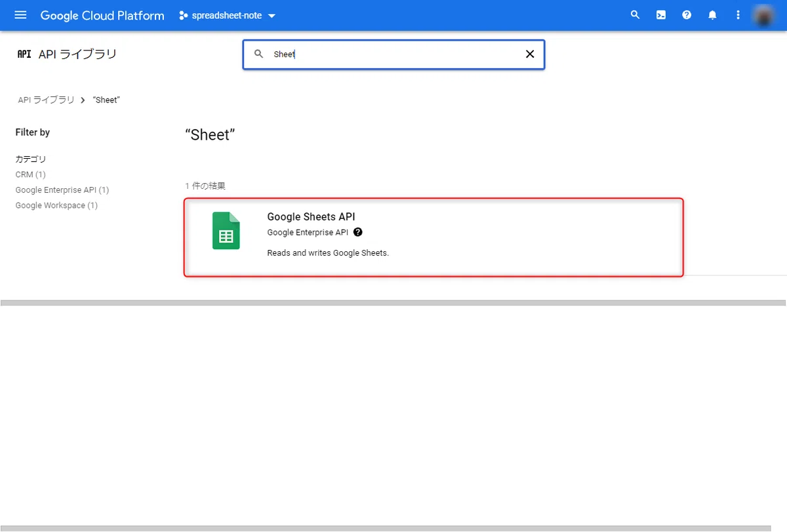Click the Filter by label
Screen dimensions: 787x532
point(33,133)
